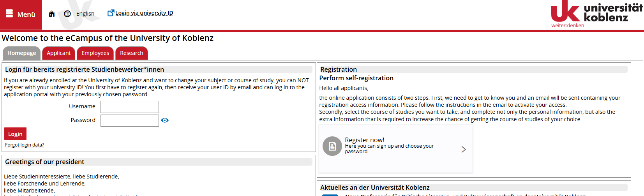
Task: Follow Login via university ID link
Action: (144, 13)
